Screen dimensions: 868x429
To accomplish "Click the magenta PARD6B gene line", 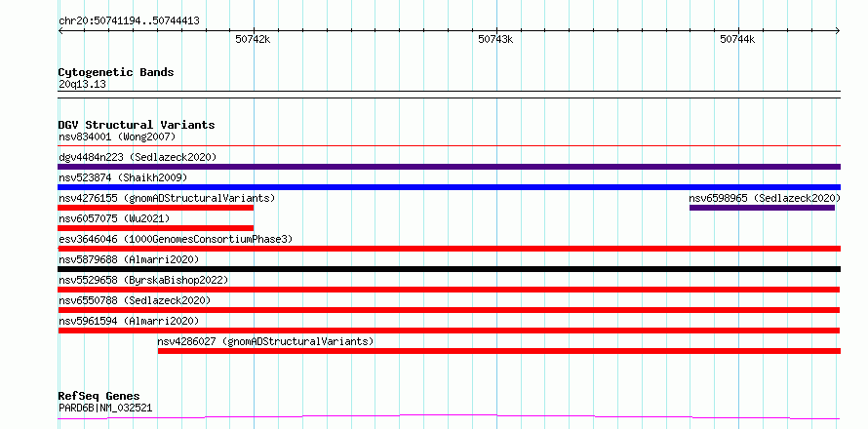I will (x=449, y=416).
